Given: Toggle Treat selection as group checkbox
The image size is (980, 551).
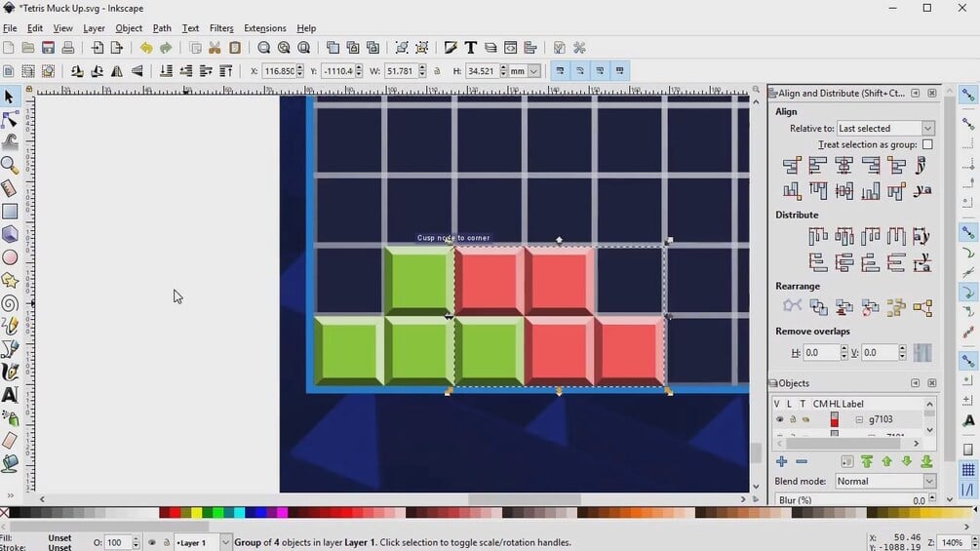Looking at the screenshot, I should pyautogui.click(x=927, y=144).
